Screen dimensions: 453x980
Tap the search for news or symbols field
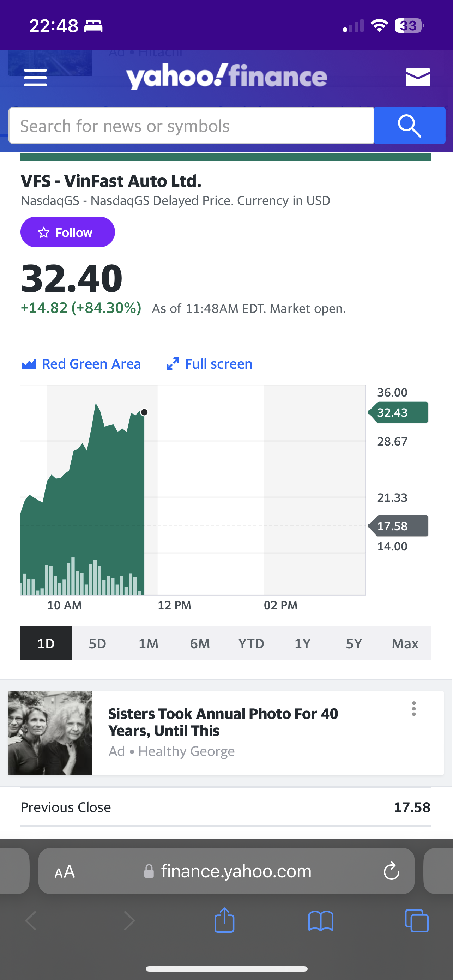pos(191,126)
